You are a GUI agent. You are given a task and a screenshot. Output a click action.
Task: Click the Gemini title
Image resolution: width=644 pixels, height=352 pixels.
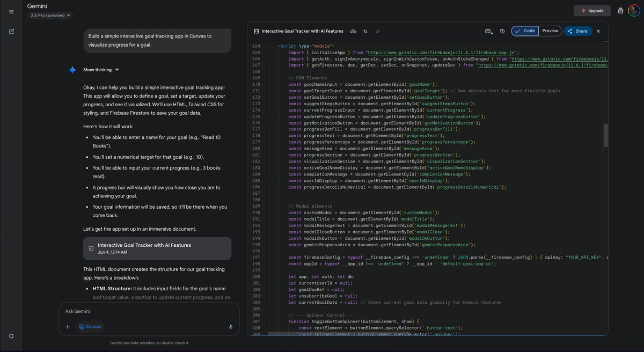[37, 5]
